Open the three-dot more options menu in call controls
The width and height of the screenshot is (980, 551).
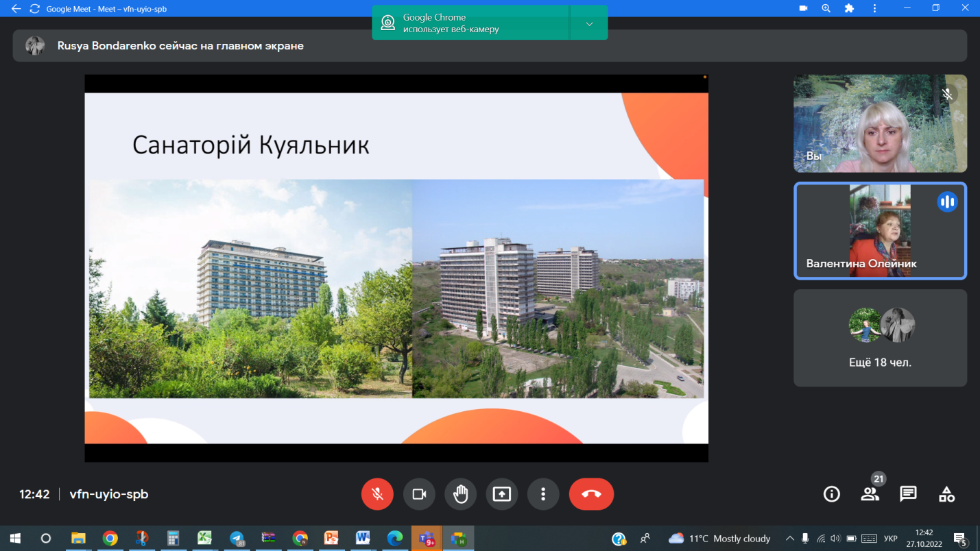pos(543,494)
